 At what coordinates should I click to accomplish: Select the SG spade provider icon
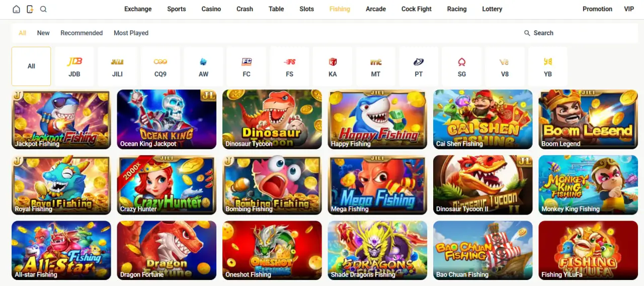(x=462, y=62)
